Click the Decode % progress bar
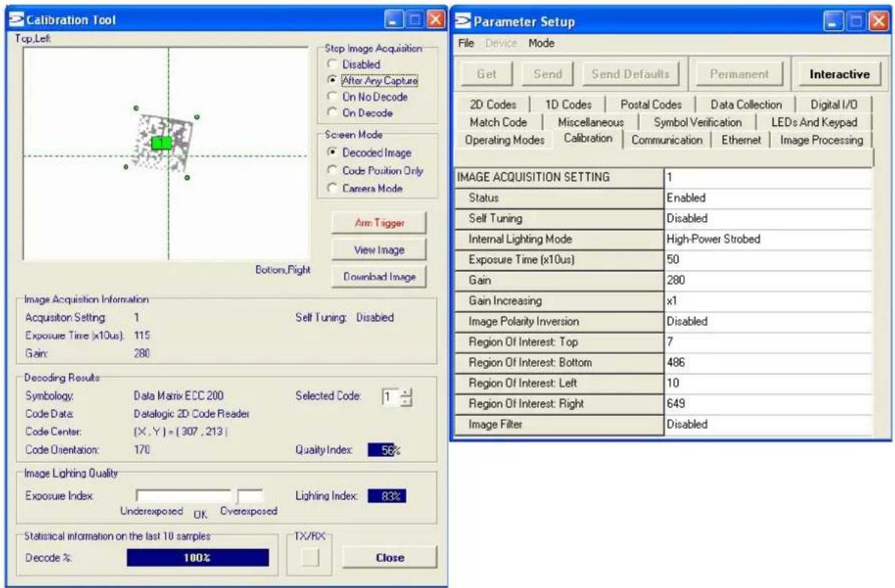 click(x=197, y=557)
